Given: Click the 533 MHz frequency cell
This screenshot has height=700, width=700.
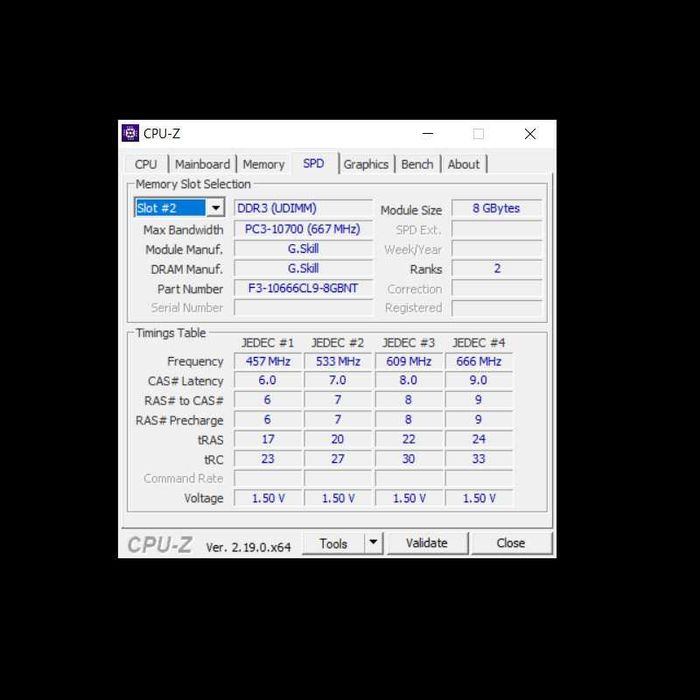Looking at the screenshot, I should click(338, 361).
